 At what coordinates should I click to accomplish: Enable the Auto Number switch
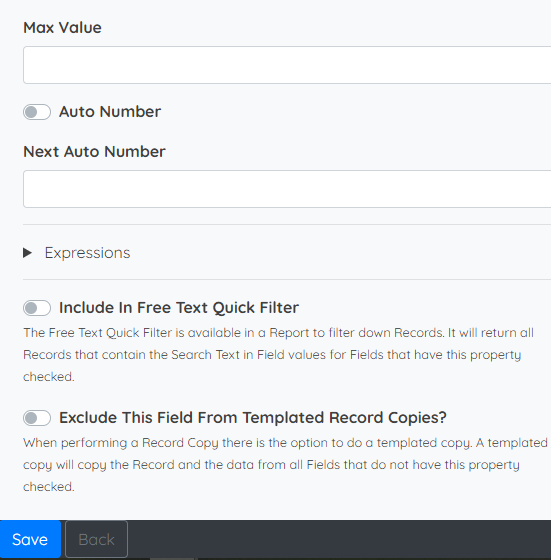pyautogui.click(x=37, y=112)
